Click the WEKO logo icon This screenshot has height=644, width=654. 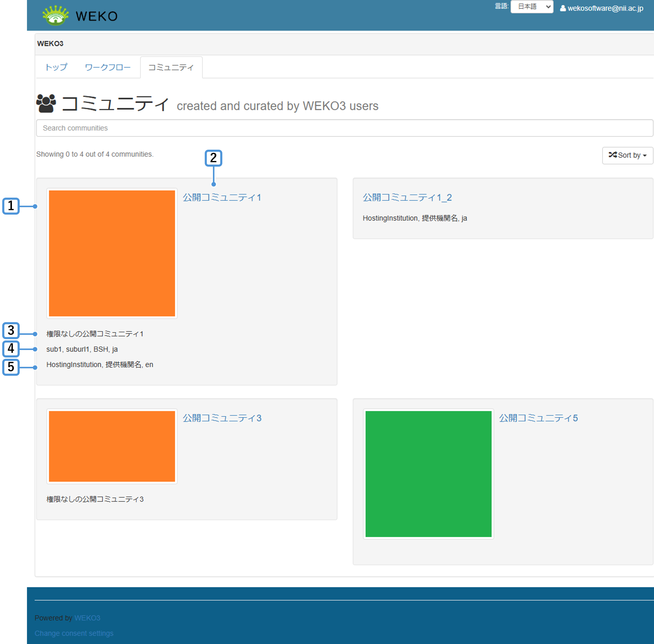[x=55, y=15]
